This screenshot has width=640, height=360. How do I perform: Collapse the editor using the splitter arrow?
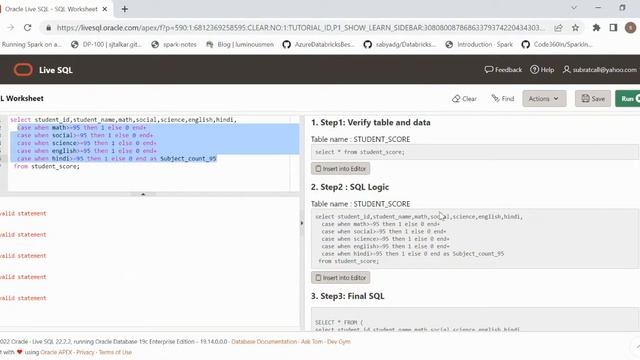143,194
